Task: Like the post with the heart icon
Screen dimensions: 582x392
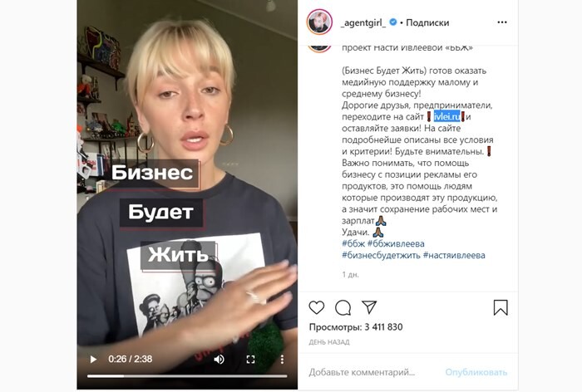Action: point(317,307)
